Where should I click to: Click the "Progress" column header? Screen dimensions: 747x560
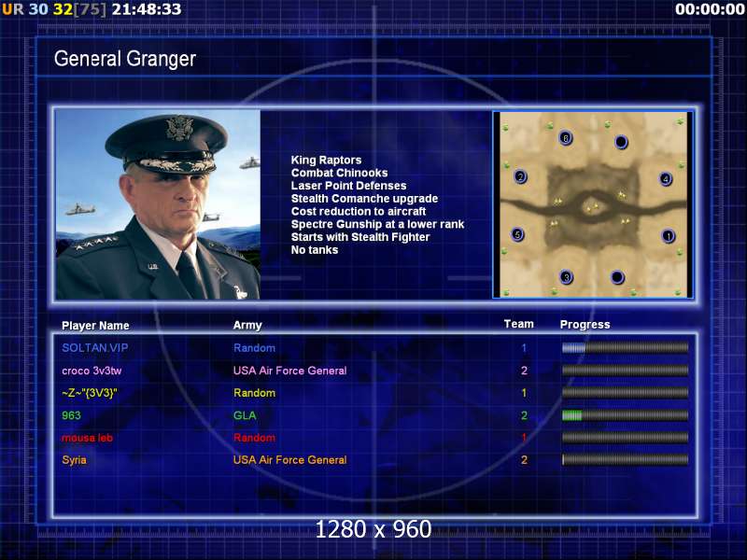click(585, 325)
